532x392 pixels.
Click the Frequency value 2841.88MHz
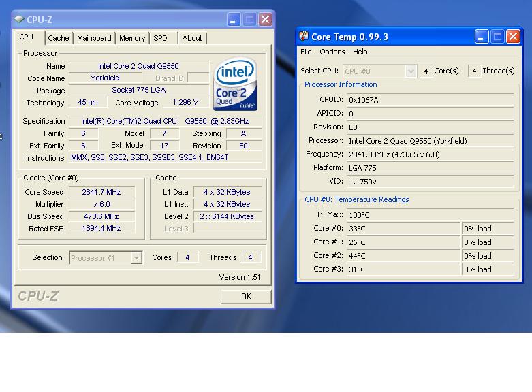pyautogui.click(x=430, y=154)
